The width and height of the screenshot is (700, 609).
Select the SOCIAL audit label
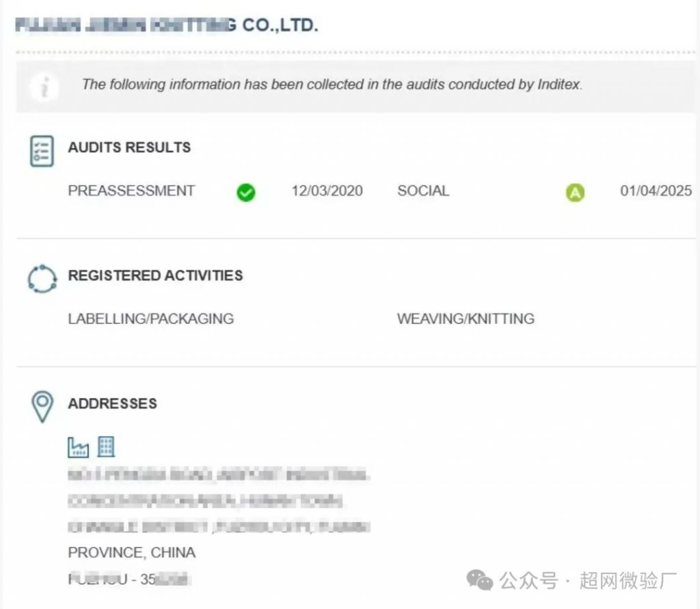423,191
